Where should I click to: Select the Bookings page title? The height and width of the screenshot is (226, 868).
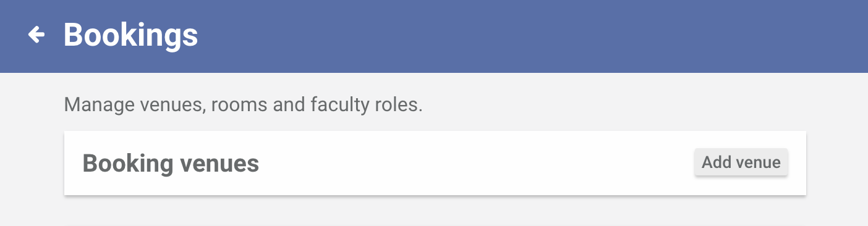130,36
